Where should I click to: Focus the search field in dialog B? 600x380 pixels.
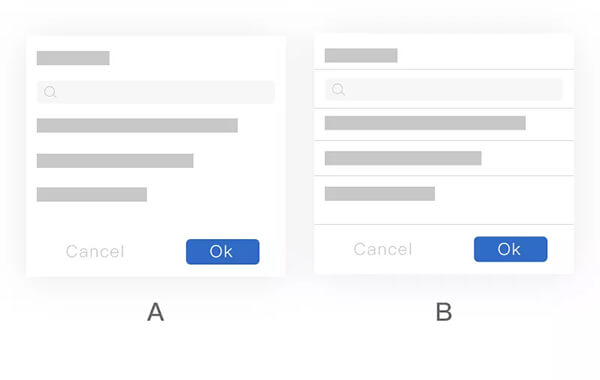pos(444,90)
